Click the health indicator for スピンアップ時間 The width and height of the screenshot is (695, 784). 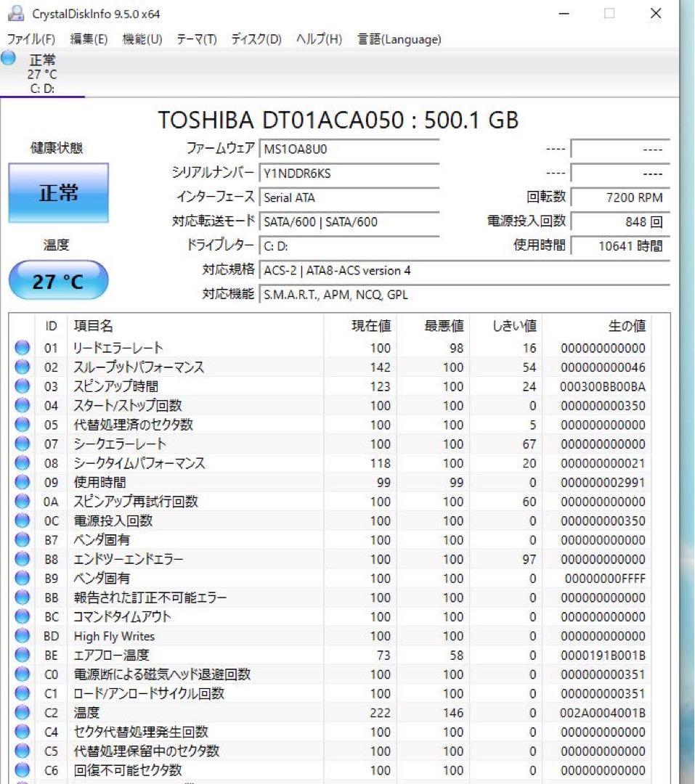[21, 386]
